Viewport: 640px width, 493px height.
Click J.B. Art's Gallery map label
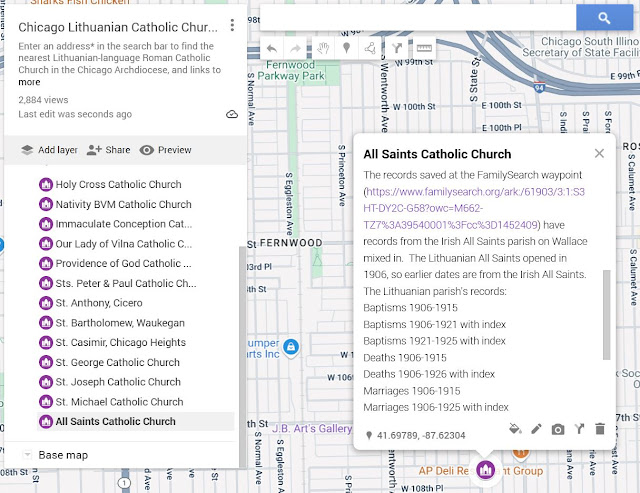click(312, 429)
